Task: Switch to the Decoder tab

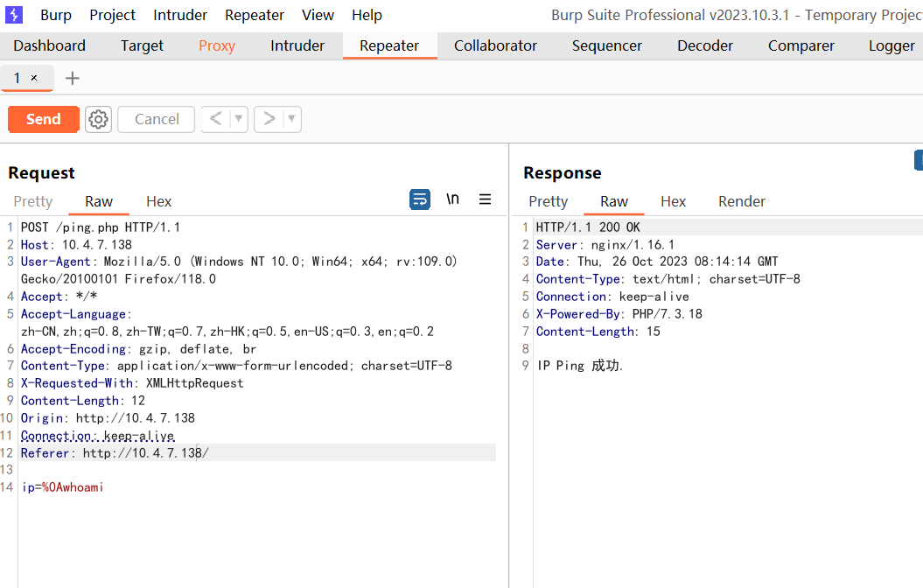Action: click(x=704, y=45)
